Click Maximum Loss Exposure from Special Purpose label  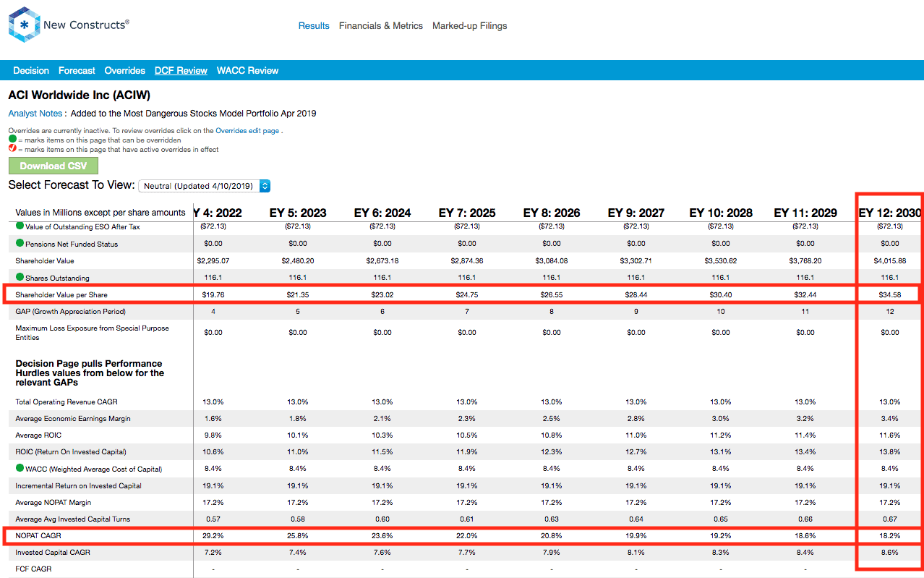pos(92,333)
